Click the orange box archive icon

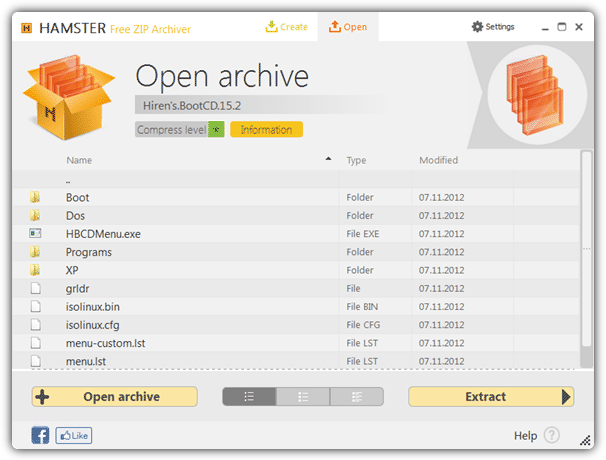pos(69,97)
